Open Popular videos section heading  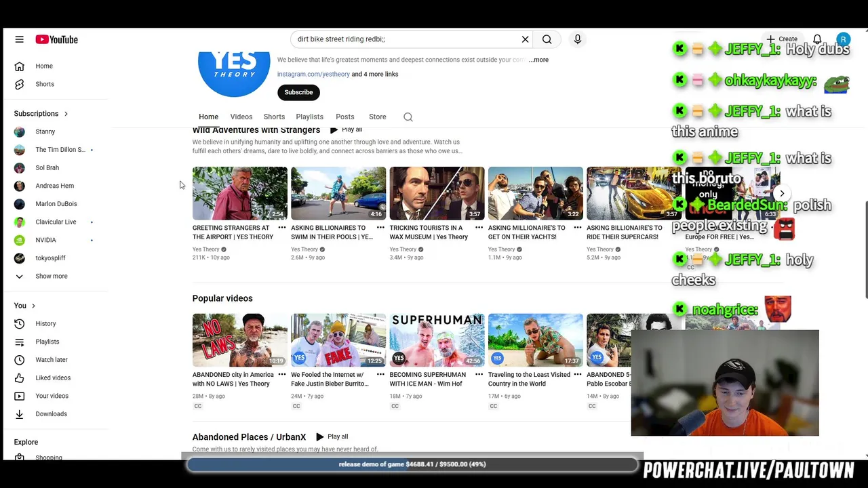pyautogui.click(x=222, y=298)
